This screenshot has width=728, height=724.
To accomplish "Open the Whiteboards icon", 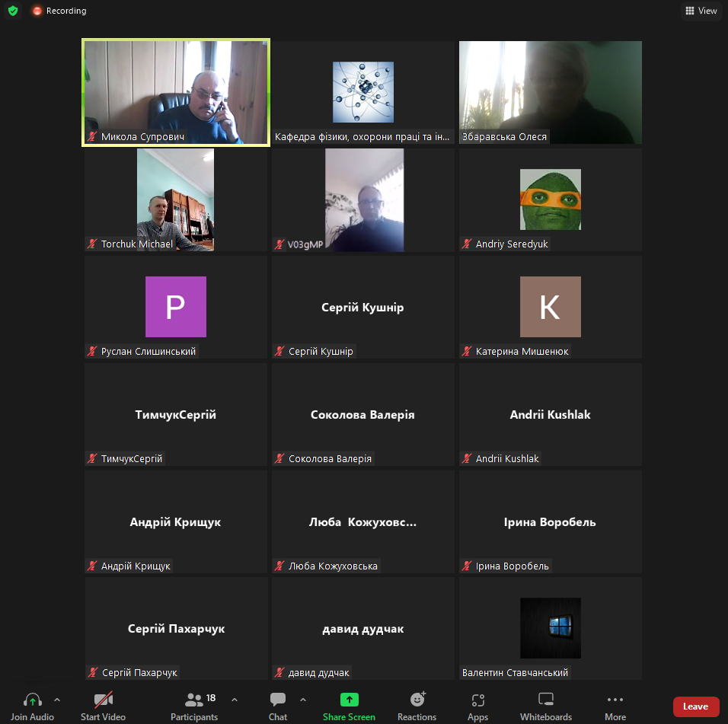I will coord(545,700).
